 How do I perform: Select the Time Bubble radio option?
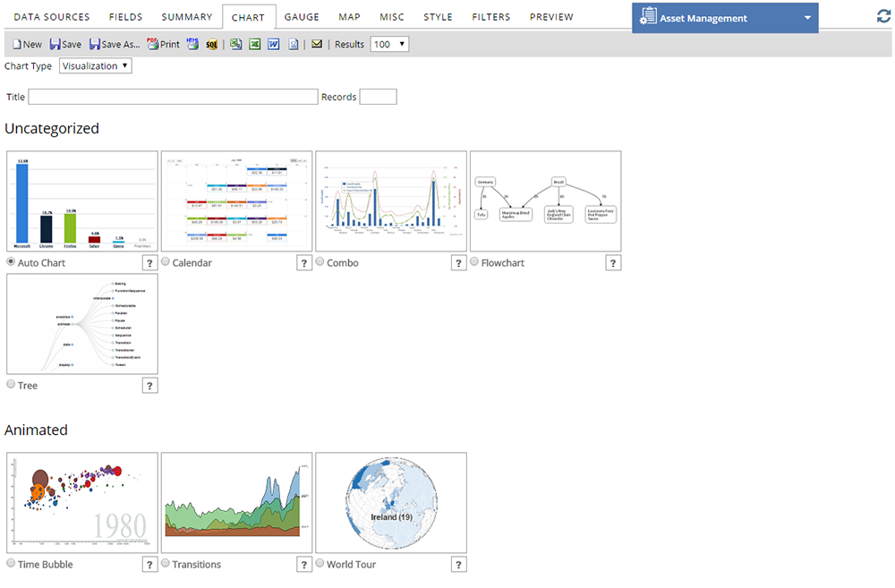[11, 564]
